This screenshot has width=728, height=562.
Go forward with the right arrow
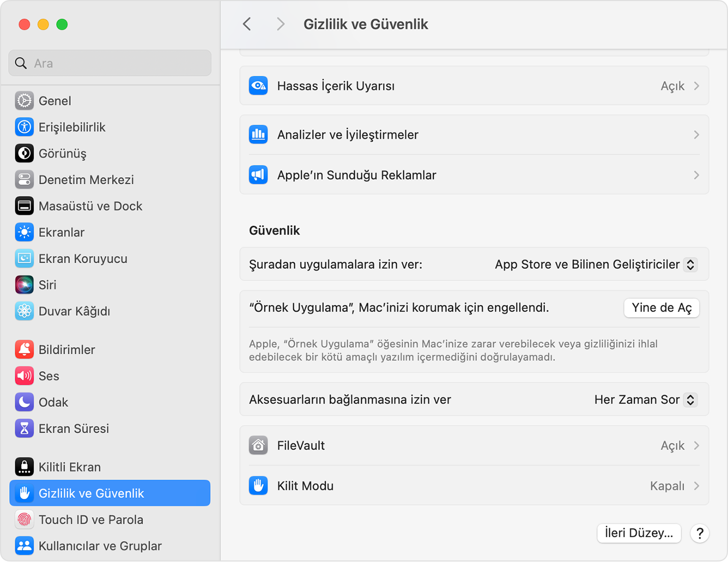281,24
